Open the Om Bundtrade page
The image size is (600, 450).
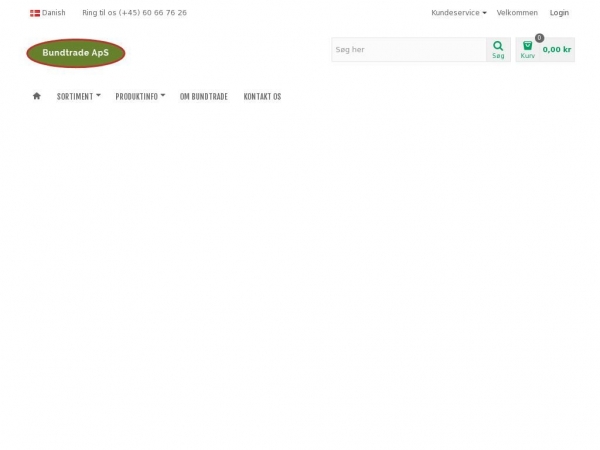pyautogui.click(x=204, y=96)
